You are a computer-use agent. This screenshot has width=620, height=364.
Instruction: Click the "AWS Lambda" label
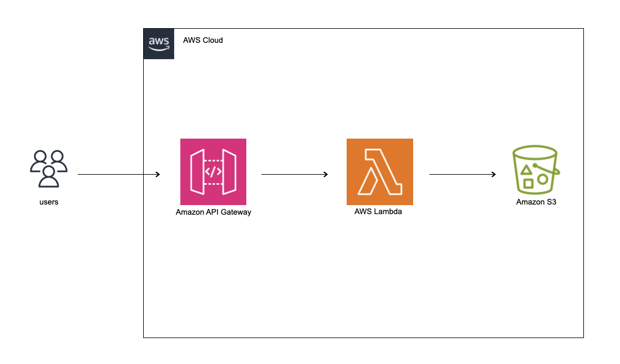click(379, 212)
